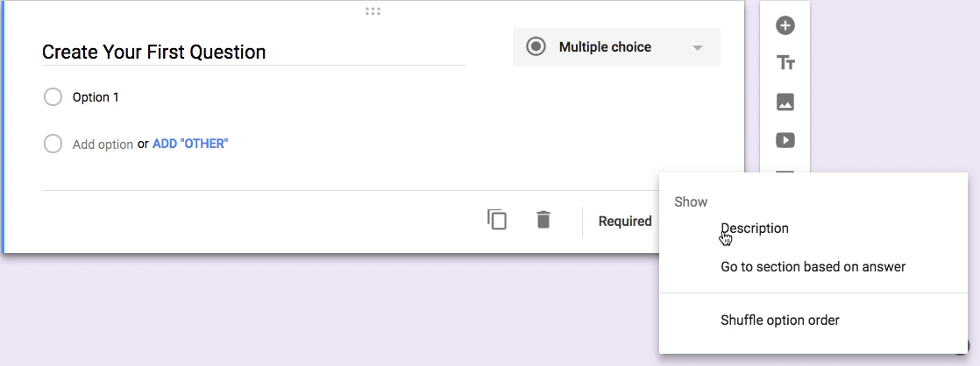Duplicate the question with the copy icon

click(x=497, y=220)
